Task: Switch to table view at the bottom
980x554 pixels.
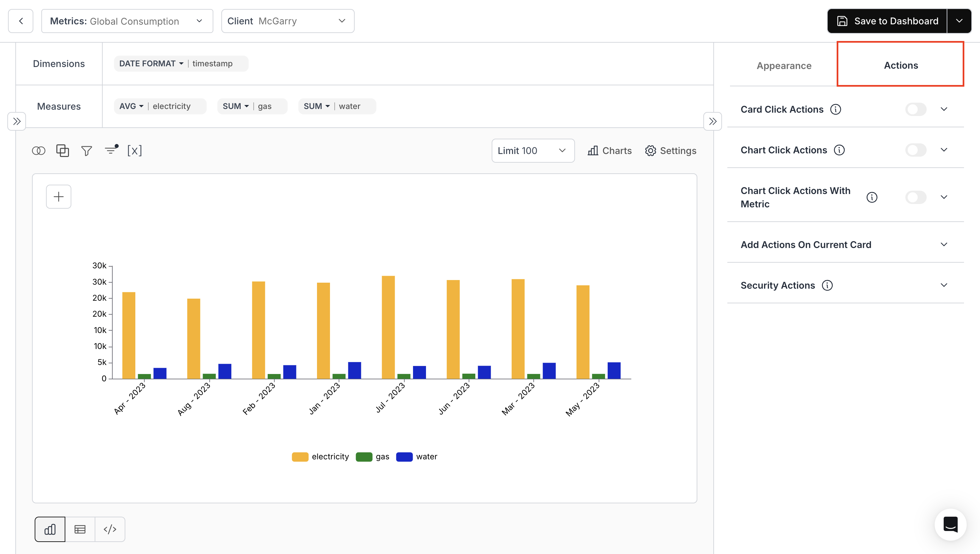Action: click(80, 529)
